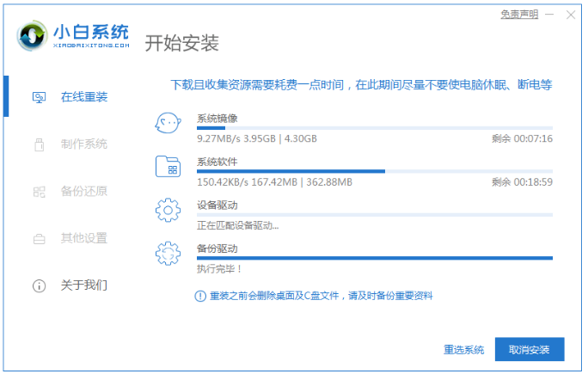
Task: Choose 重选系统 to reselect the system
Action: 463,350
